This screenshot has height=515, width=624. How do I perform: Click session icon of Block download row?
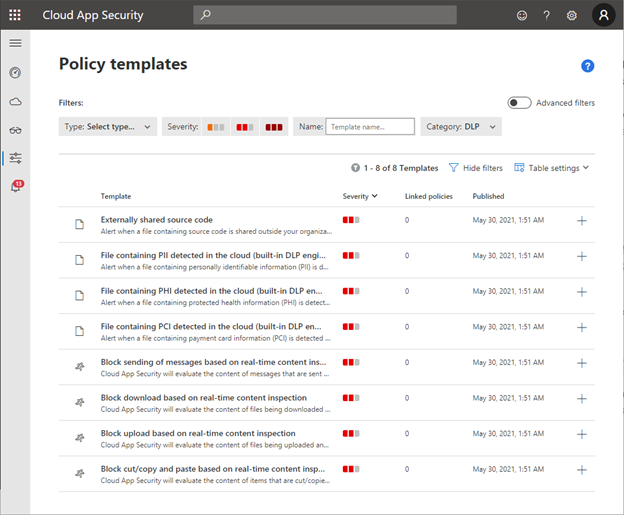[x=80, y=402]
